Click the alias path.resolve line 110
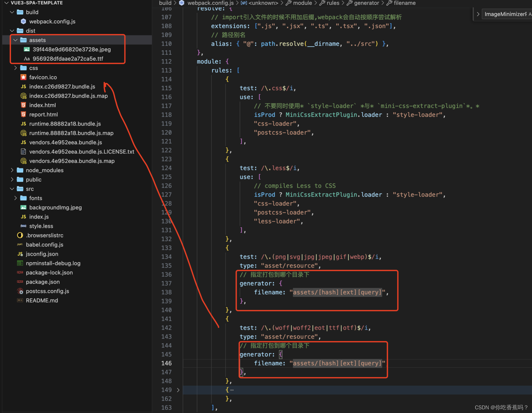This screenshot has height=413, width=532. 300,44
